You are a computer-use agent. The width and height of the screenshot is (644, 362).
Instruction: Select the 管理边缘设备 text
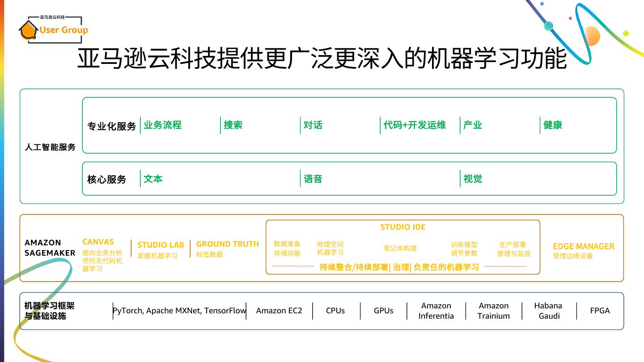click(573, 256)
